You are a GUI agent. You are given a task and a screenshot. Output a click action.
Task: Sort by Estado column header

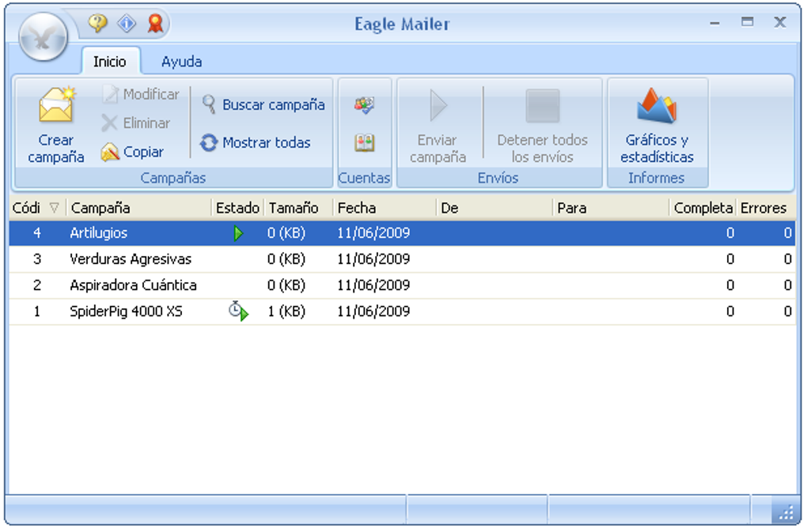pos(238,208)
